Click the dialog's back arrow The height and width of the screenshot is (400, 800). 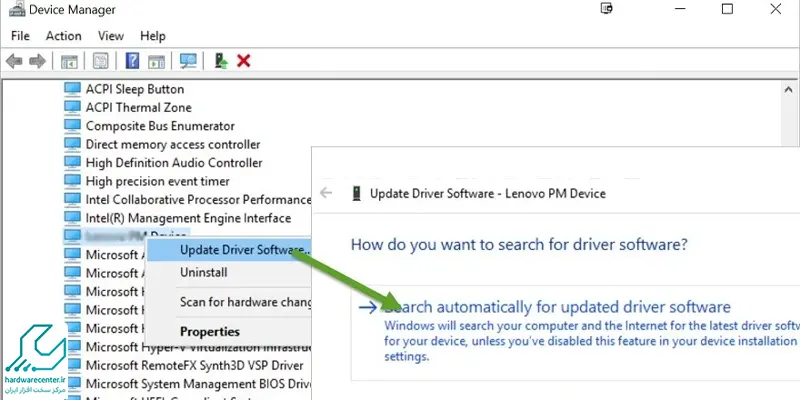pyautogui.click(x=326, y=193)
